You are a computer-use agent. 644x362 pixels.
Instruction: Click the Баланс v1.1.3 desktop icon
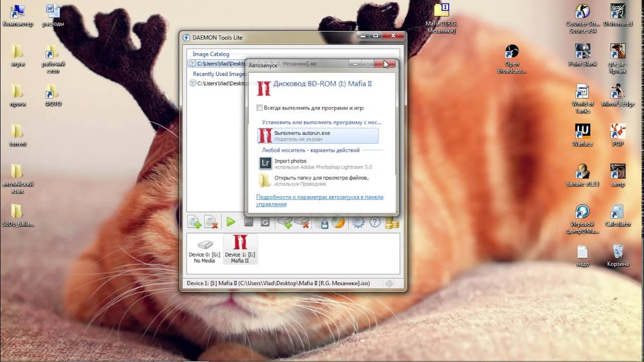582,175
